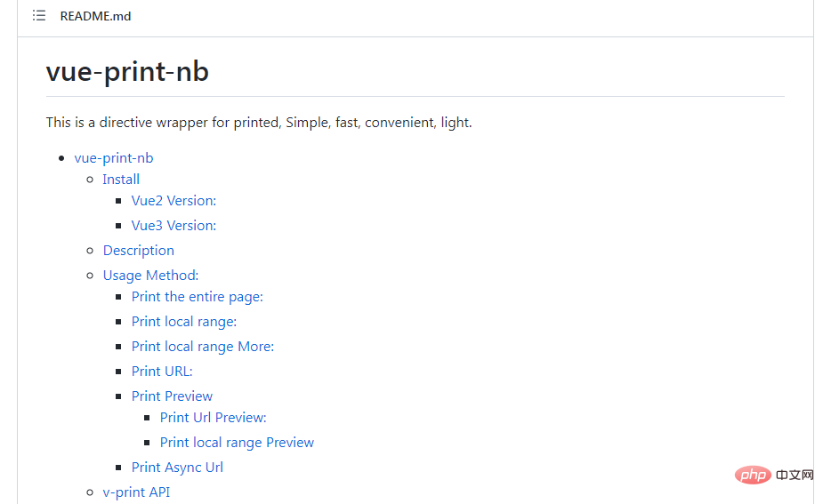Open the v-print API link
This screenshot has height=504, width=823.
coord(136,492)
